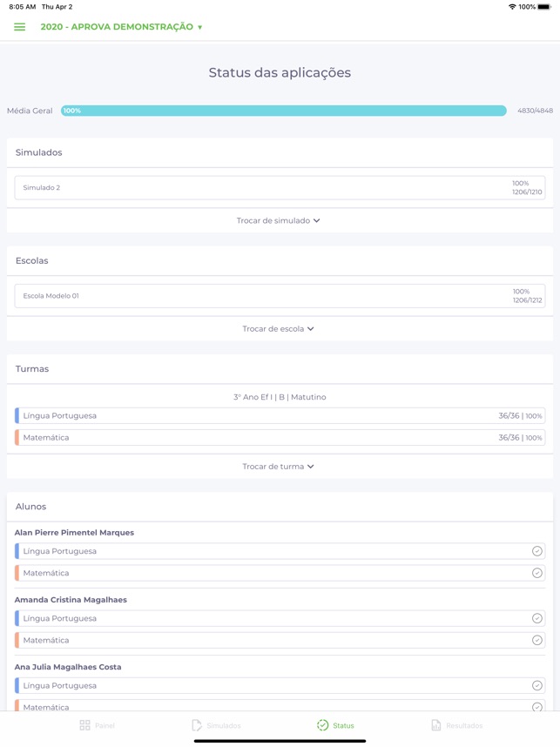The height and width of the screenshot is (747, 560).
Task: Expand Trocar de escola dropdown
Action: (279, 329)
